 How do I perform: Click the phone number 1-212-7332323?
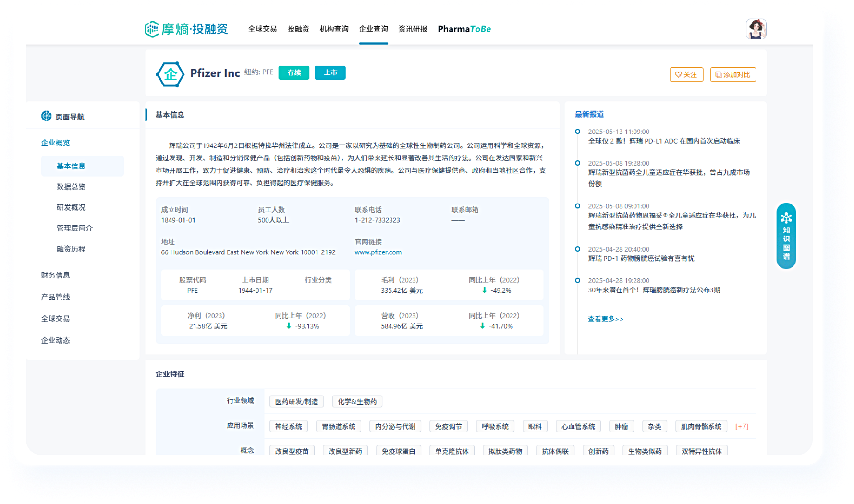pyautogui.click(x=377, y=220)
